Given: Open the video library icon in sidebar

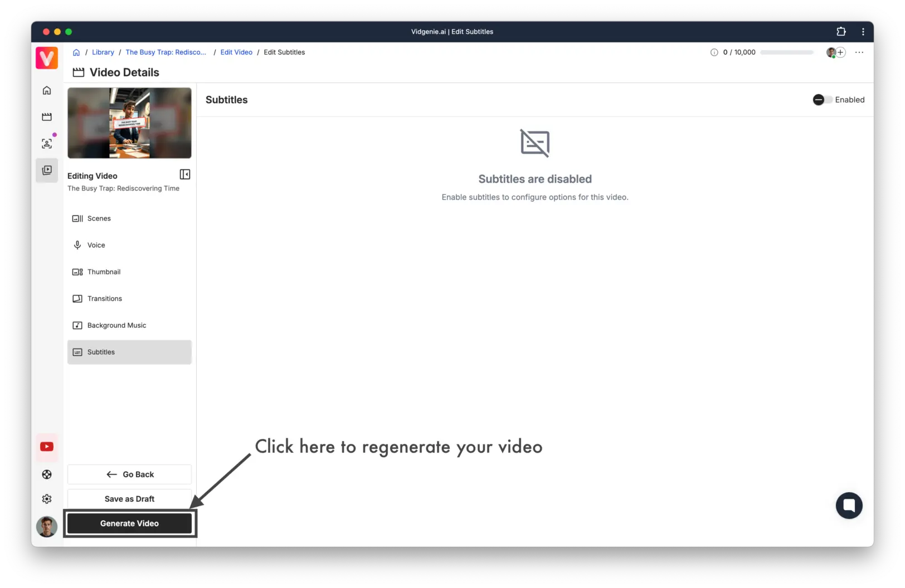Looking at the screenshot, I should tap(47, 170).
